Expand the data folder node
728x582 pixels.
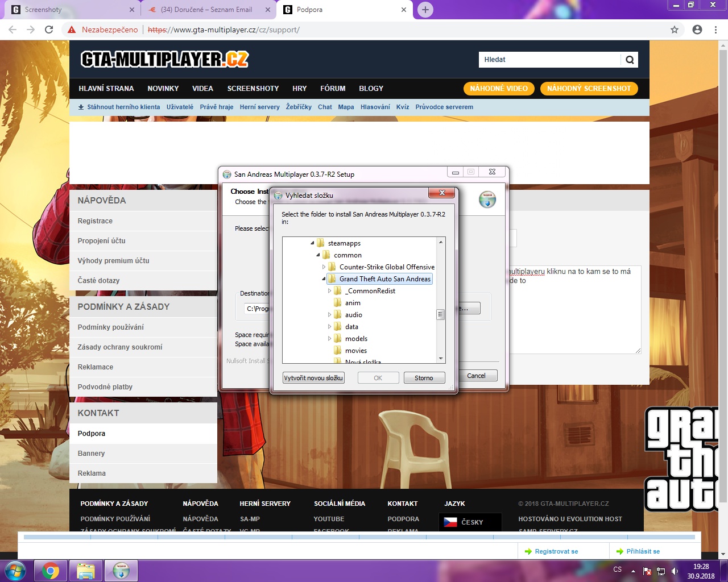pos(329,326)
